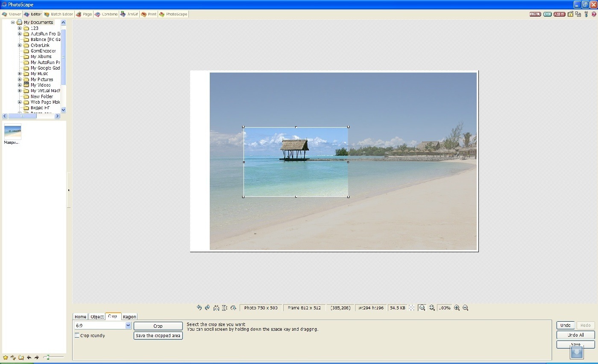The height and width of the screenshot is (364, 598).
Task: Open the Combine tab
Action: coord(106,14)
